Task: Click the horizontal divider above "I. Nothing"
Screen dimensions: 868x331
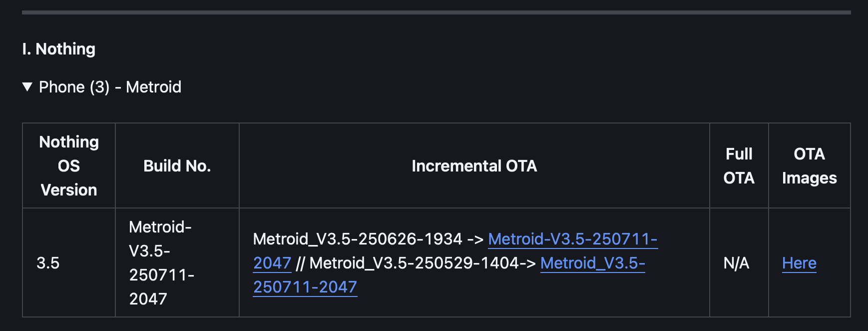Action: pyautogui.click(x=436, y=12)
